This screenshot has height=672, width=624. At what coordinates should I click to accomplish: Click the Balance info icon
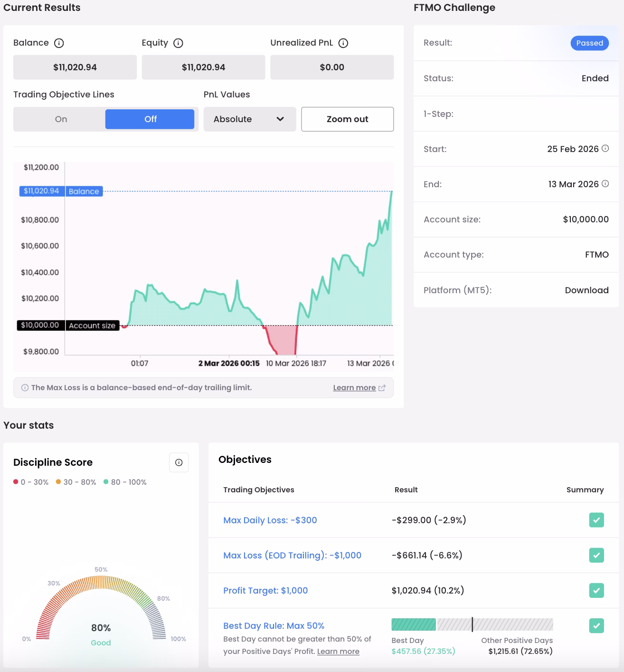pos(59,43)
